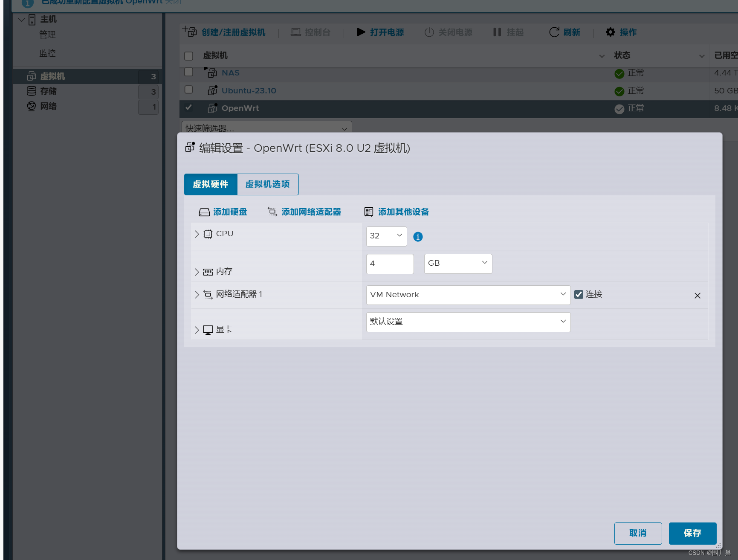Image resolution: width=738 pixels, height=560 pixels.
Task: Check the select-all checkbox in VM list header
Action: (x=188, y=55)
